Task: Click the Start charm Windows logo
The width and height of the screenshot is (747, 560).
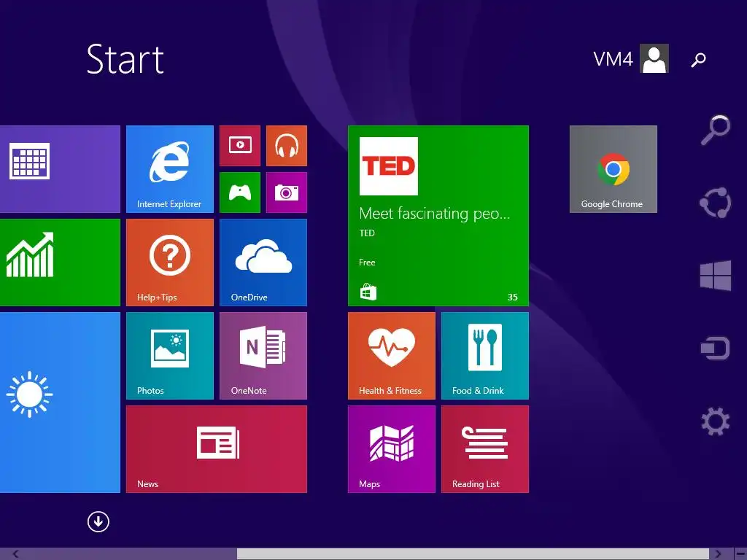Action: (x=716, y=275)
